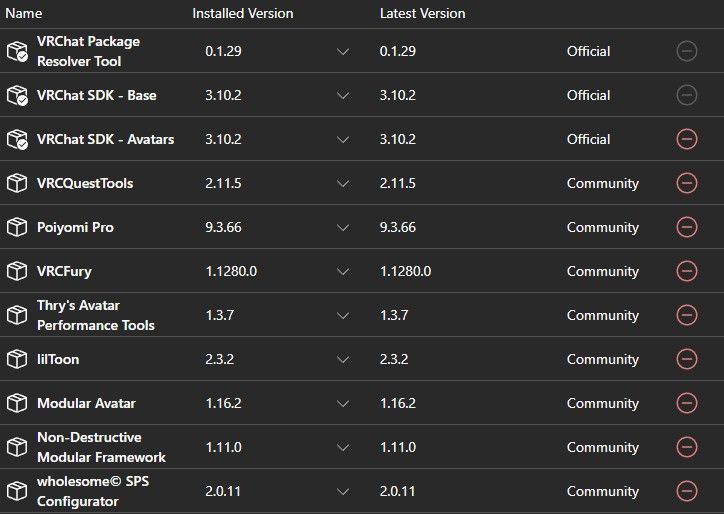Click the VRChat SDK - Avatars package icon
This screenshot has height=514, width=724.
[17, 139]
